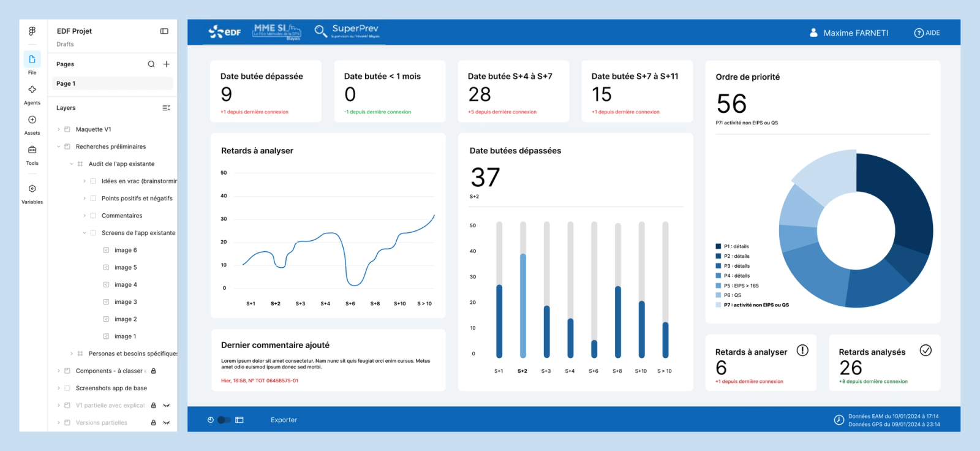Expand the Idées en vrac group
This screenshot has height=451, width=980.
(85, 181)
